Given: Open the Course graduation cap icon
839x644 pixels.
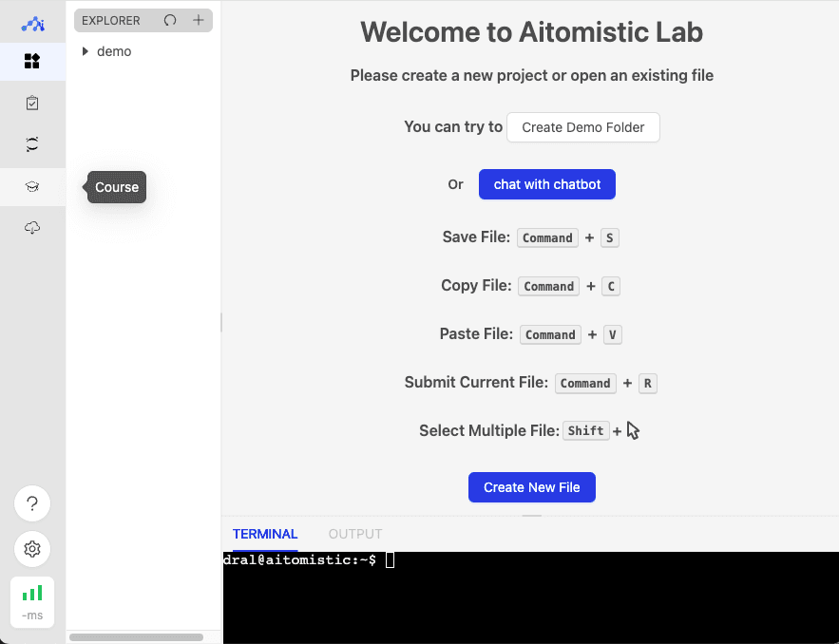Looking at the screenshot, I should pyautogui.click(x=32, y=187).
